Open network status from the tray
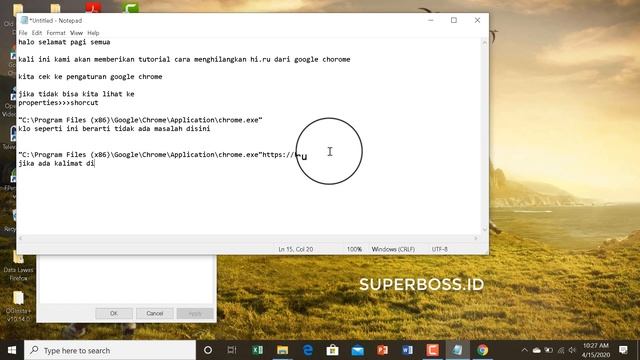 561,350
